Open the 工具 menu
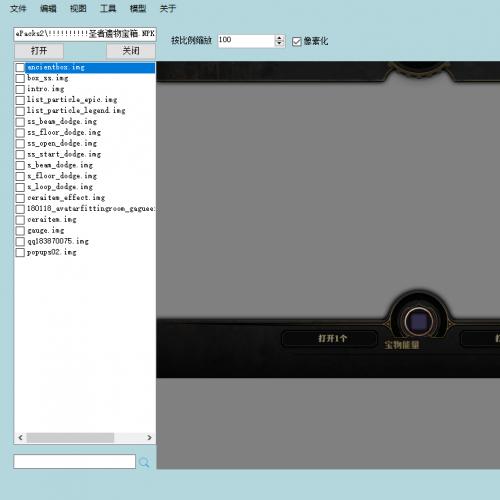500x500 pixels. [108, 8]
